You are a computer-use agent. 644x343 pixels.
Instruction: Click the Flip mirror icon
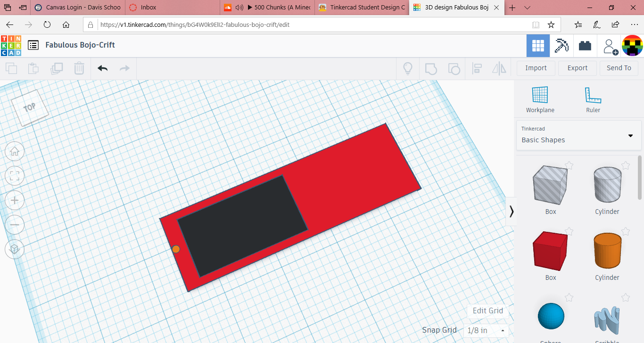pos(499,69)
